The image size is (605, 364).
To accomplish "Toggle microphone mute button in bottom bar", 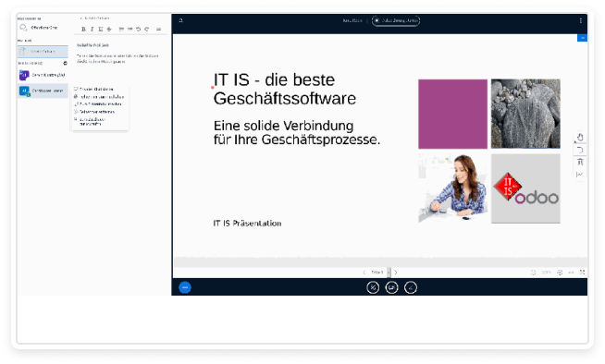I will (373, 287).
